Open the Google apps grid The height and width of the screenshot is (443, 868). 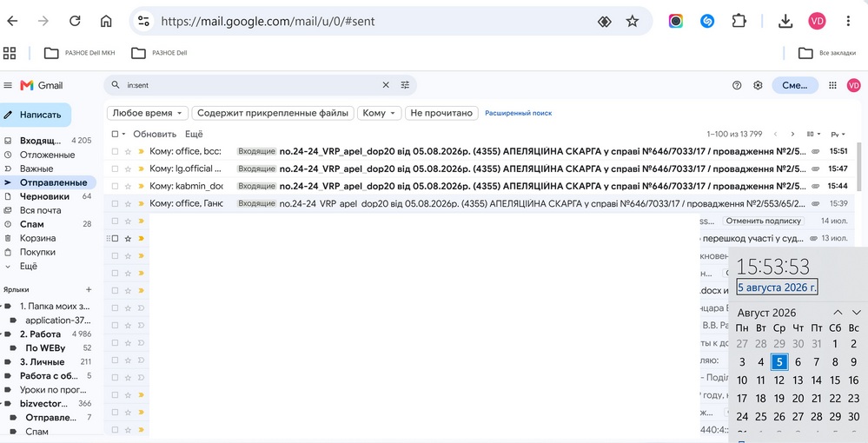(x=832, y=85)
